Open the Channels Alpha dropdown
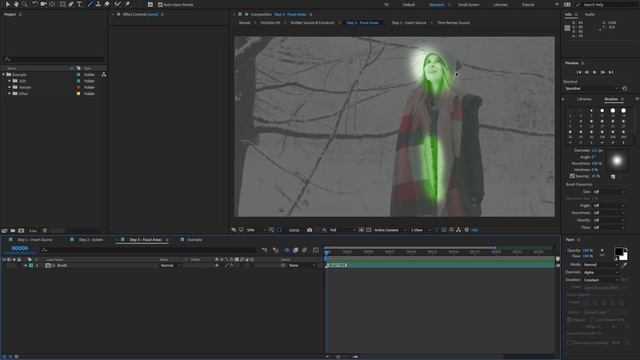Viewport: 640px width, 360px height. 600,272
